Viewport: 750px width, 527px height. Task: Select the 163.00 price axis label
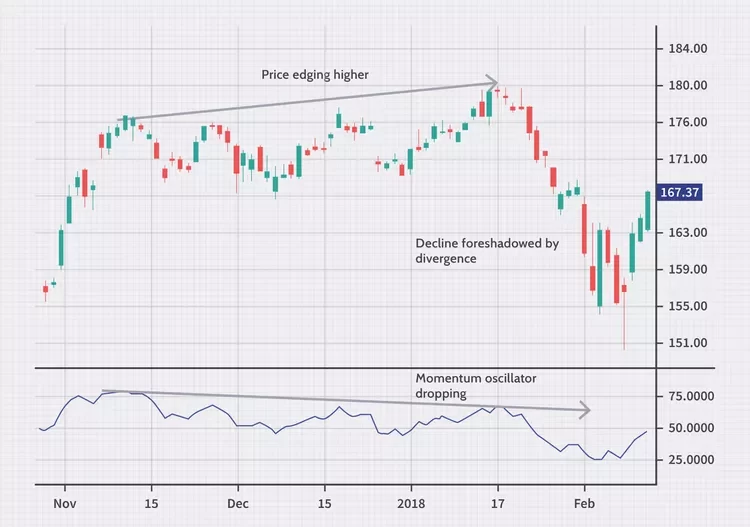pyautogui.click(x=687, y=233)
